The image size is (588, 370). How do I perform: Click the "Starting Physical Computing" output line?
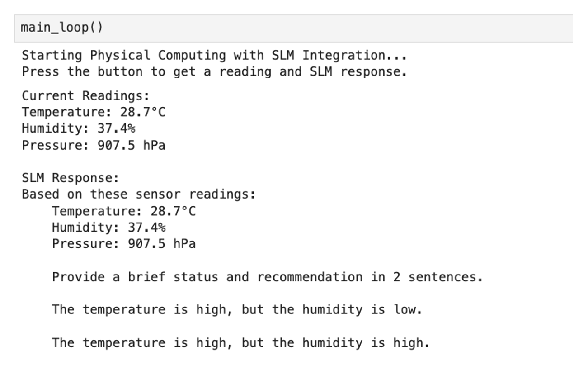tap(214, 56)
